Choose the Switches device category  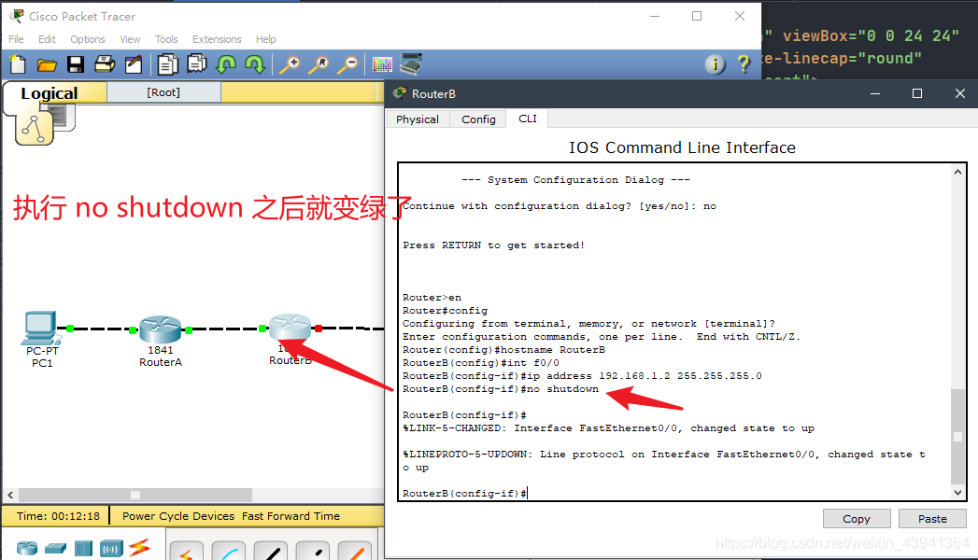pos(55,548)
